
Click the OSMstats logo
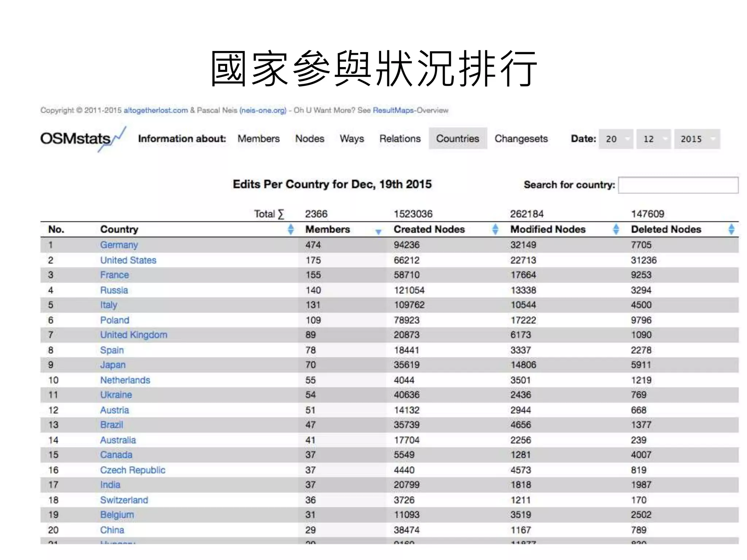coord(82,139)
